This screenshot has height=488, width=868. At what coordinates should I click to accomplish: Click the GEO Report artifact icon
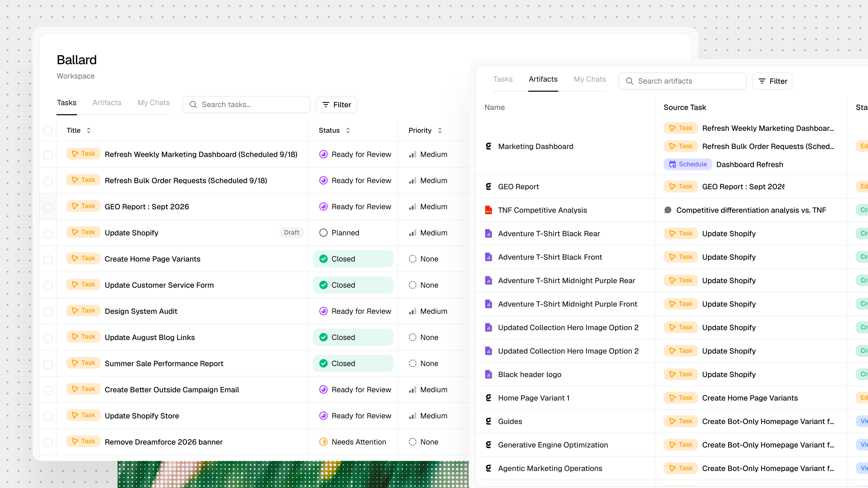coord(488,186)
